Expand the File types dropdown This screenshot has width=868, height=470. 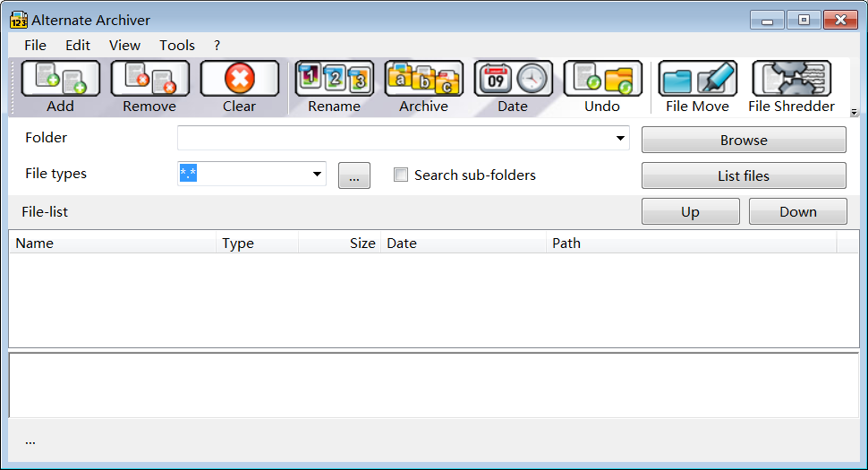pyautogui.click(x=317, y=175)
